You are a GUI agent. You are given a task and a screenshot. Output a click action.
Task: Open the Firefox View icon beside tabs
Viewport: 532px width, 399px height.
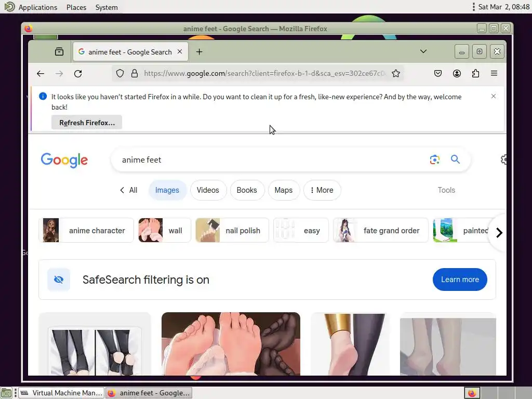pyautogui.click(x=59, y=51)
